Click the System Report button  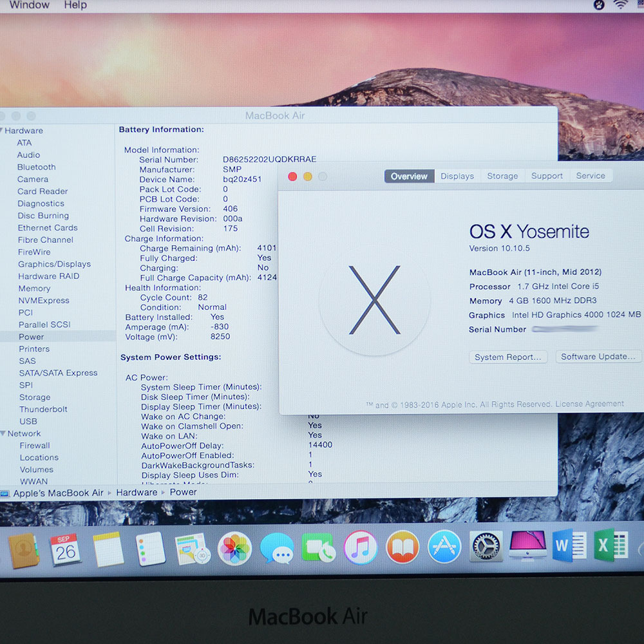(507, 357)
